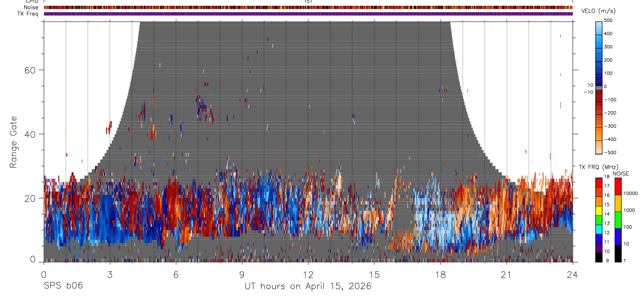Click the CPID value '151'

coord(308,2)
